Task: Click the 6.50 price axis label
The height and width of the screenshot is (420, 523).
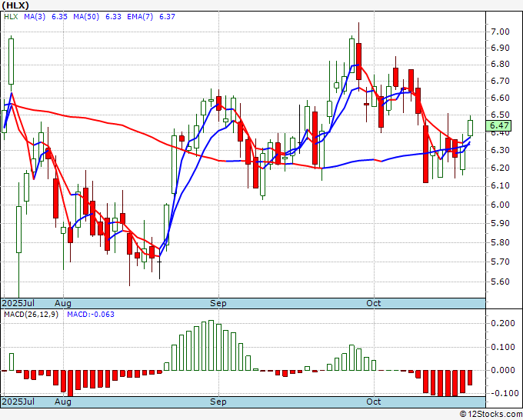Action: click(x=500, y=115)
